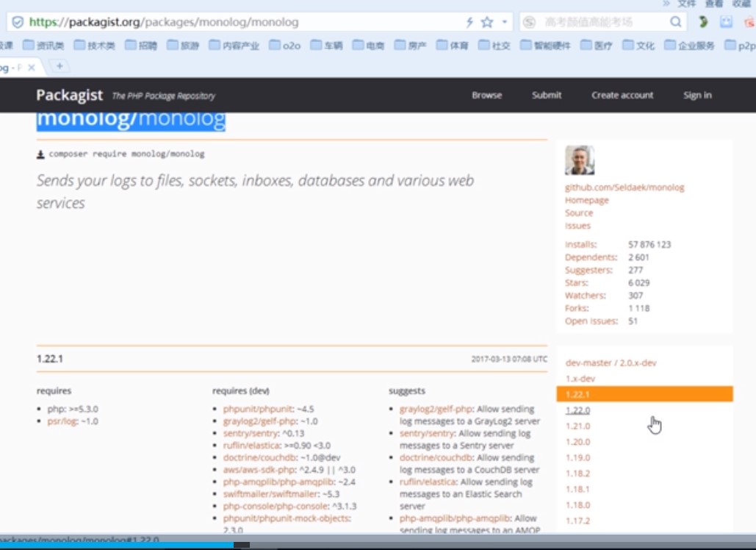The width and height of the screenshot is (756, 550).
Task: Select the highlighted version 1.22.1
Action: coord(644,394)
